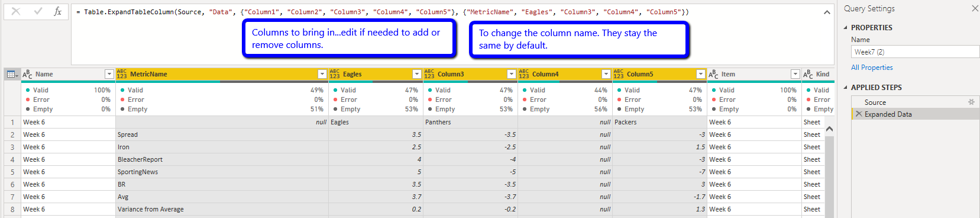Delete the Expanded Data step with X
980x218 pixels.
859,114
